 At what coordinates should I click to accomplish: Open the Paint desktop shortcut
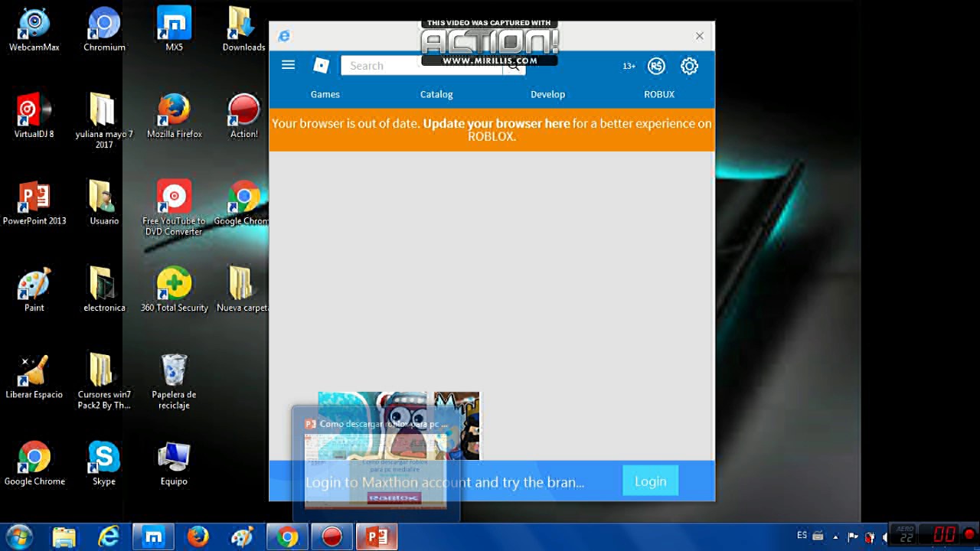[34, 290]
